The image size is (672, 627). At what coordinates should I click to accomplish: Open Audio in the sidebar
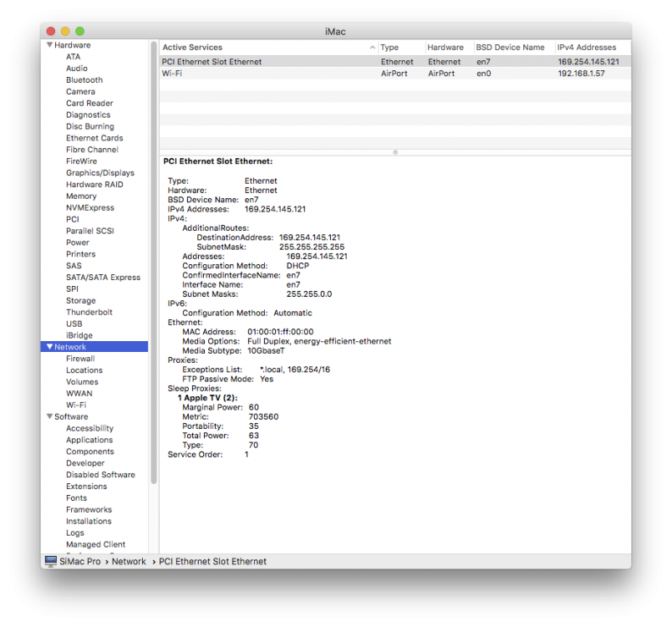tap(77, 69)
